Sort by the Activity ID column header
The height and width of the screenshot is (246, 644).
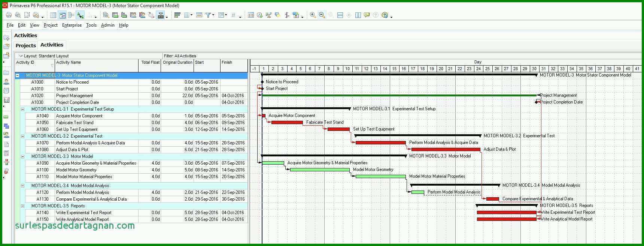35,65
